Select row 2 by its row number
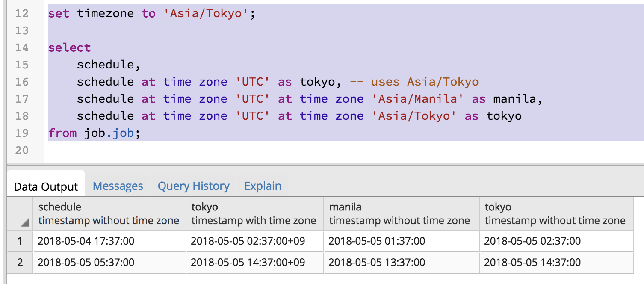The height and width of the screenshot is (284, 644). [x=19, y=263]
